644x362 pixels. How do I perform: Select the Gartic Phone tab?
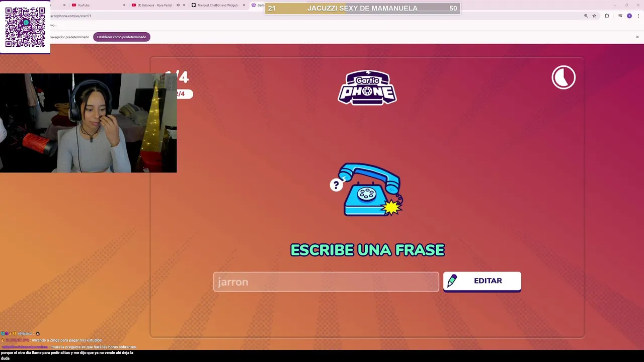coord(258,5)
